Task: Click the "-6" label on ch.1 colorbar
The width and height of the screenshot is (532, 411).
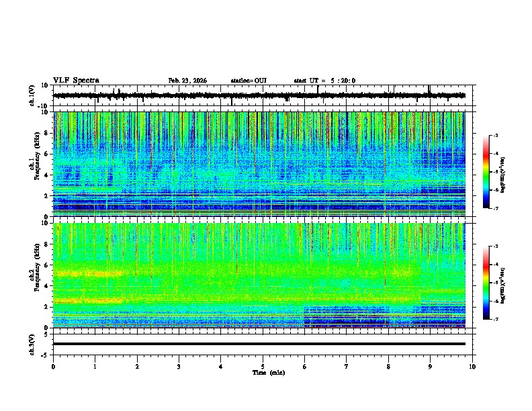Action: pos(495,190)
